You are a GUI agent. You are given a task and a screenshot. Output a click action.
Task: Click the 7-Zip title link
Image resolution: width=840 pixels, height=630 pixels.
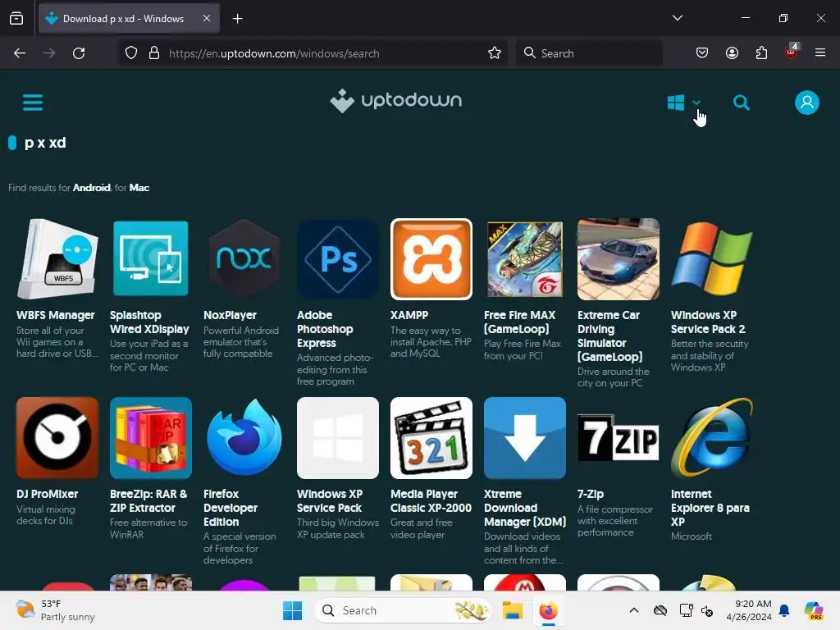[591, 494]
